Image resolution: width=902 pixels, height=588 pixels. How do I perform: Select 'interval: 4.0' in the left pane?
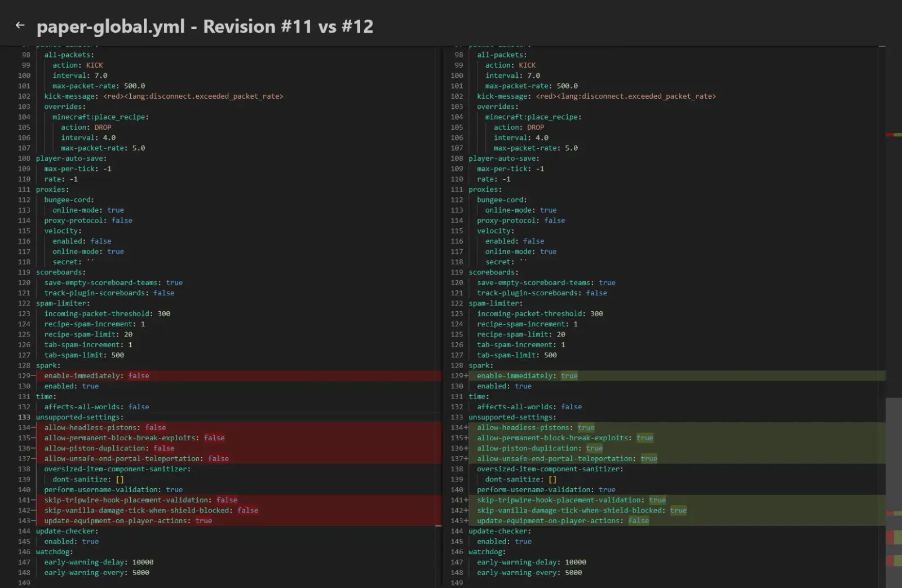coord(88,138)
